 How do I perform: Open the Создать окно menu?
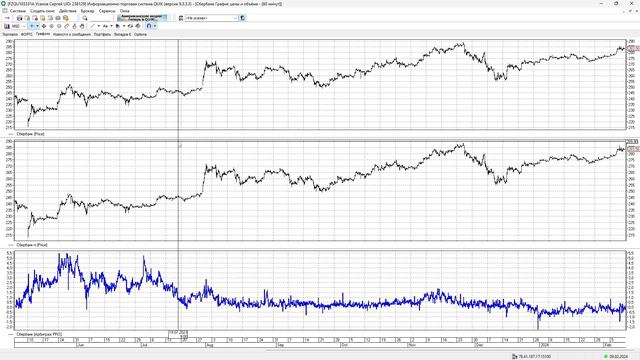point(42,11)
